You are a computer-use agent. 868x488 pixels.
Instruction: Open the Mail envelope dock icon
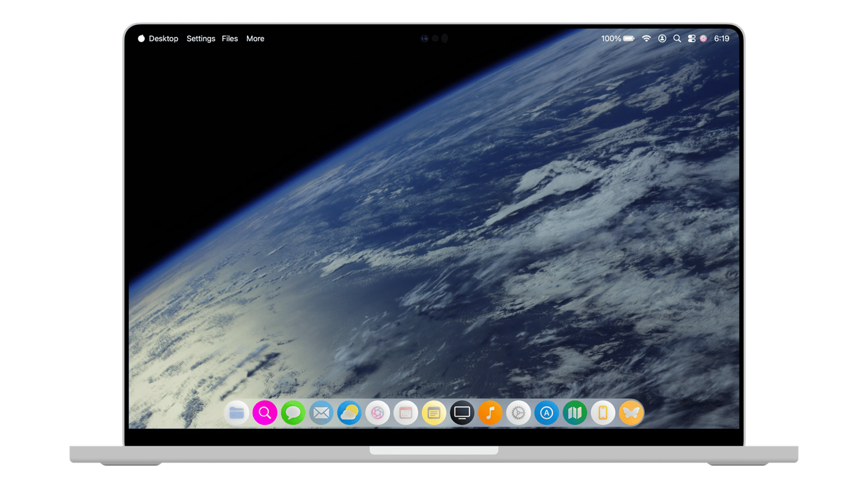[x=321, y=413]
